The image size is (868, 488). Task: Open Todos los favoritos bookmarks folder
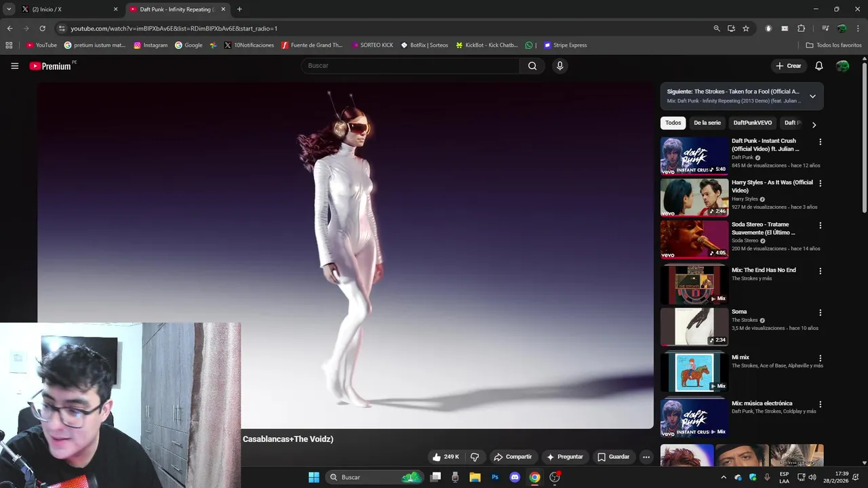833,45
